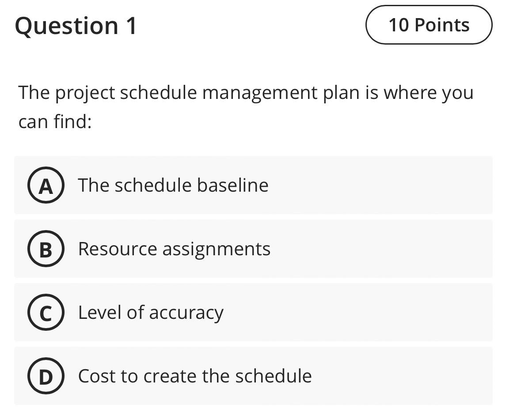This screenshot has width=521, height=420.
Task: Click the text "Cost to create the schedule"
Action: click(194, 376)
